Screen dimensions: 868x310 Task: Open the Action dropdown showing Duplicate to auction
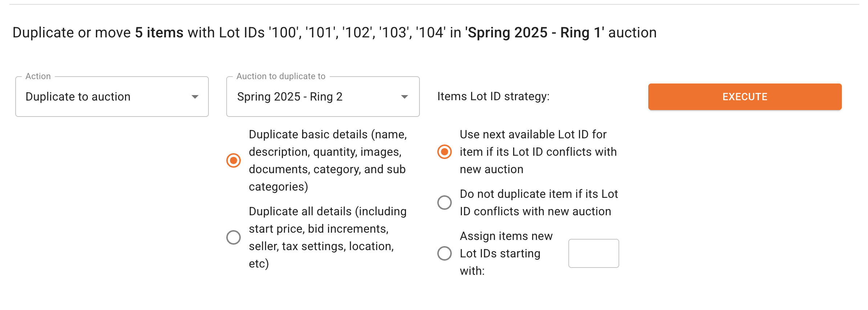click(112, 97)
